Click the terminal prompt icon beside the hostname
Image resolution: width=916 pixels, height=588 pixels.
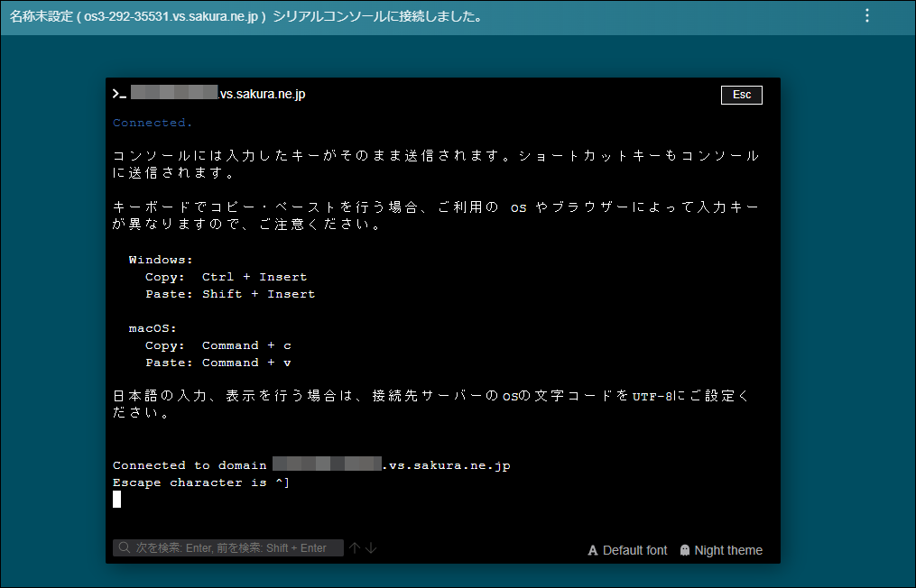[x=119, y=94]
